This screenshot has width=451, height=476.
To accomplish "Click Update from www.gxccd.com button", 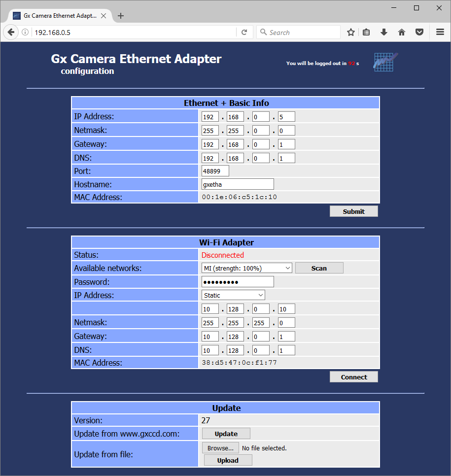I will (x=226, y=434).
